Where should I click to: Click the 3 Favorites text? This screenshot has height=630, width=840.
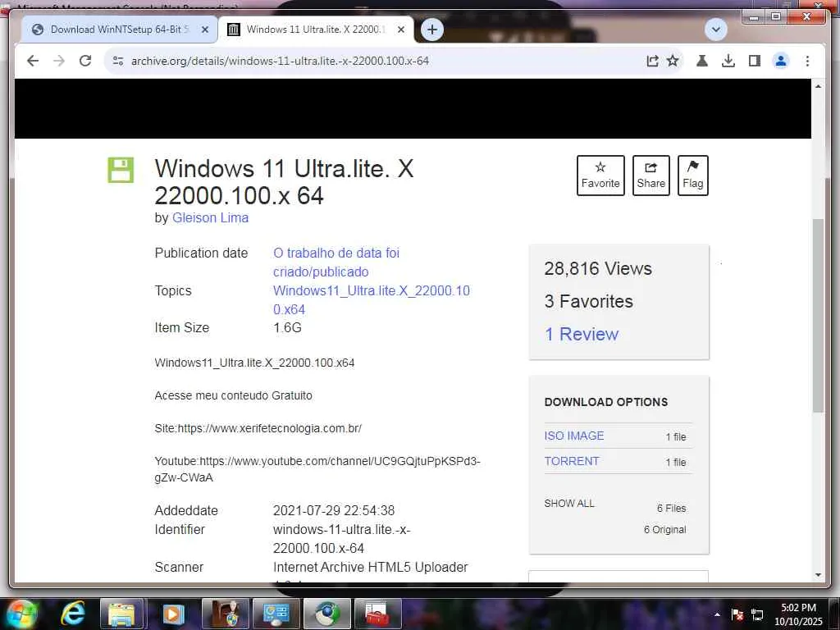588,301
